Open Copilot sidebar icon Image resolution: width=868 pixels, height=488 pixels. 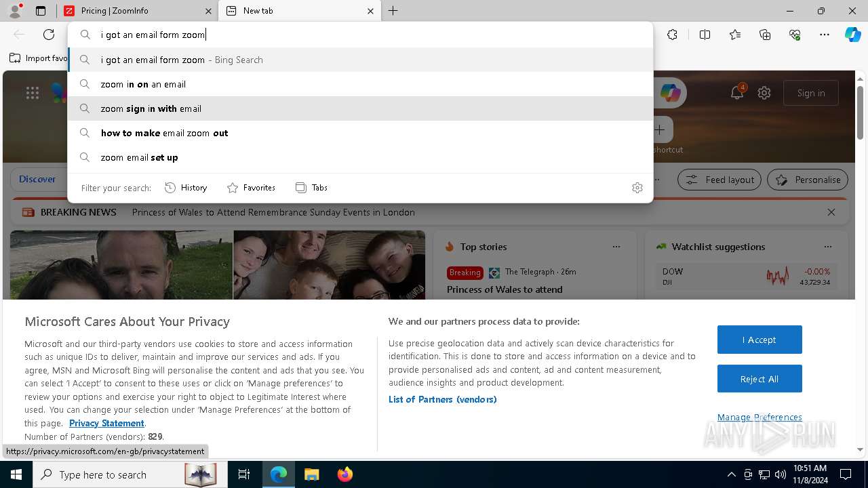click(x=852, y=35)
